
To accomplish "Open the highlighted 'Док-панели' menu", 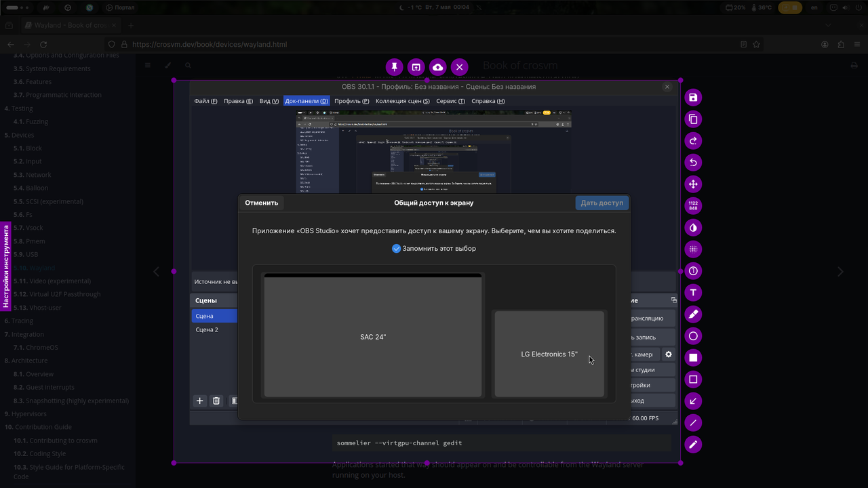I will 307,101.
